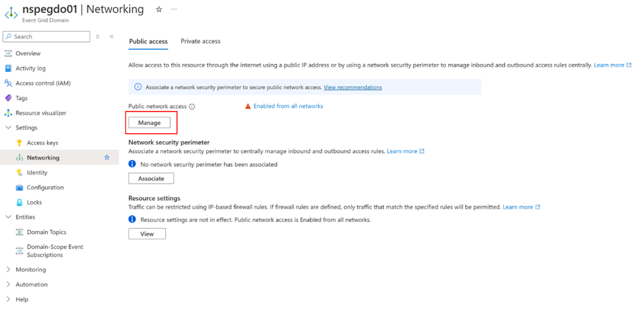This screenshot has width=644, height=311.
Task: Click into the sidebar Search field
Action: (46, 37)
